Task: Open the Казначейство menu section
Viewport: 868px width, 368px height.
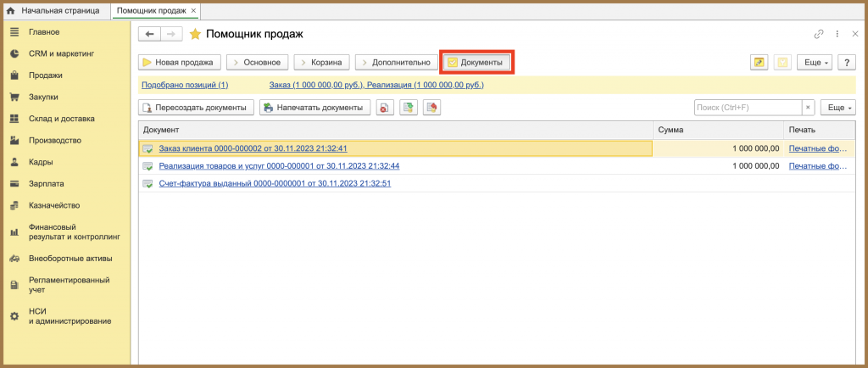Action: coord(54,205)
